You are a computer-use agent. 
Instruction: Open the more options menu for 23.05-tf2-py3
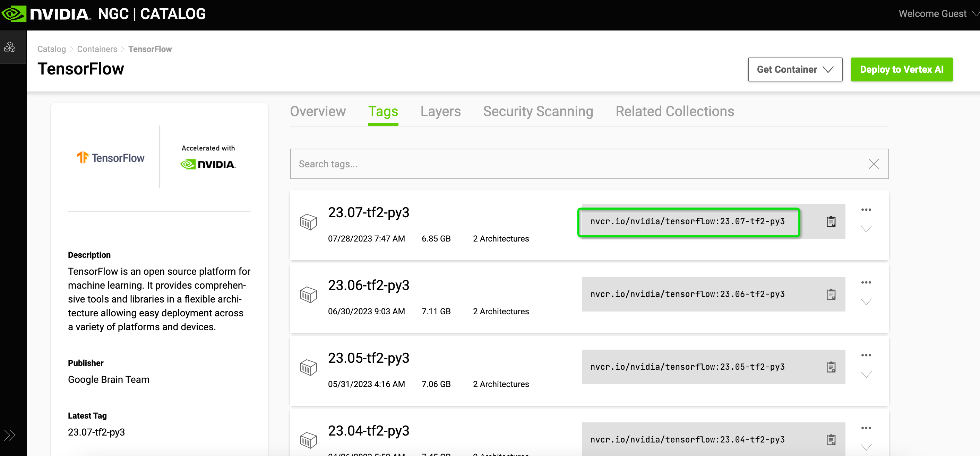point(866,355)
